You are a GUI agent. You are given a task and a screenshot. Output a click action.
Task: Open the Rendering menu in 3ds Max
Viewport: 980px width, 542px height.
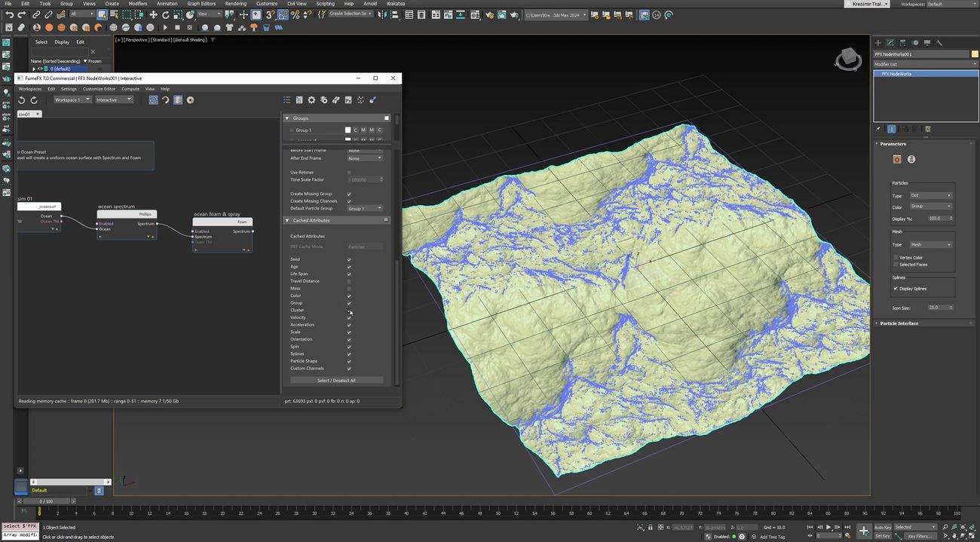coord(236,4)
